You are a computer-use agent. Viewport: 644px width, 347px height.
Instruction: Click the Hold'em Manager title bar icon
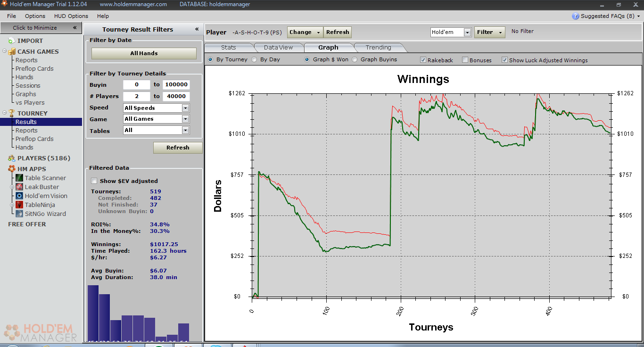[x=4, y=4]
